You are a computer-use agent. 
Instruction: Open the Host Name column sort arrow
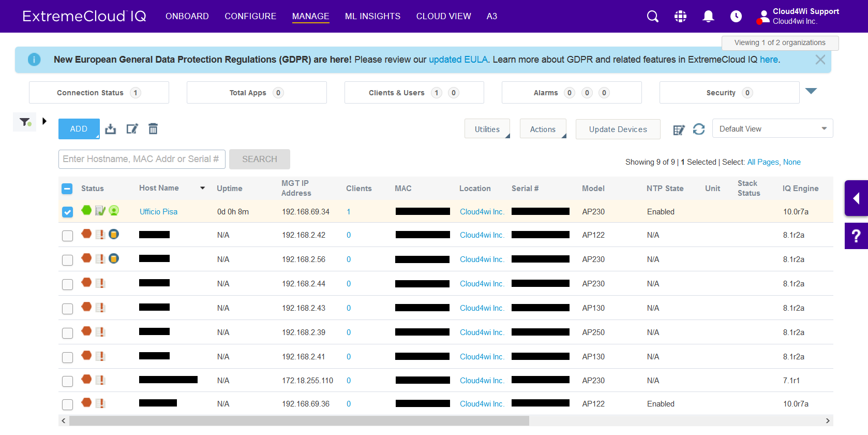[203, 188]
